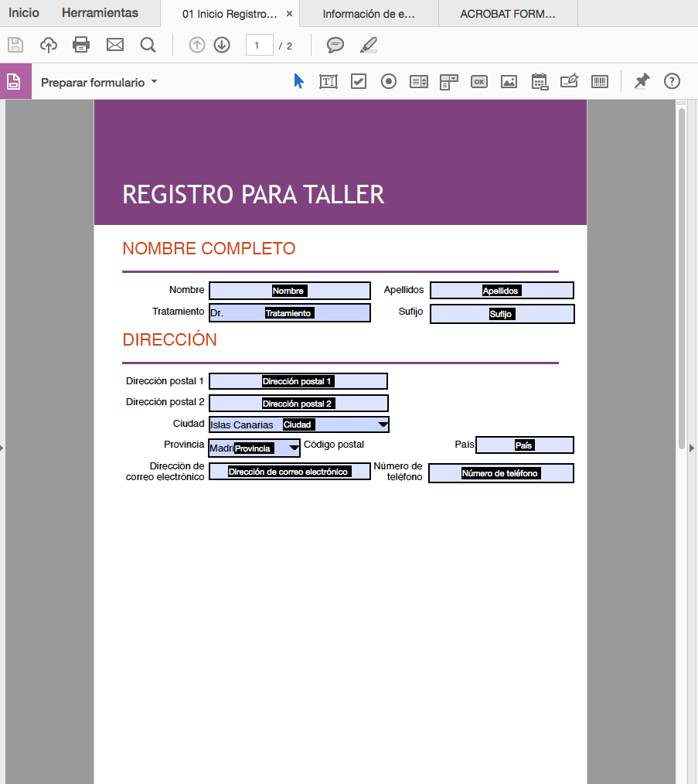Add a comment with speech bubble icon
The height and width of the screenshot is (784, 698).
(335, 45)
